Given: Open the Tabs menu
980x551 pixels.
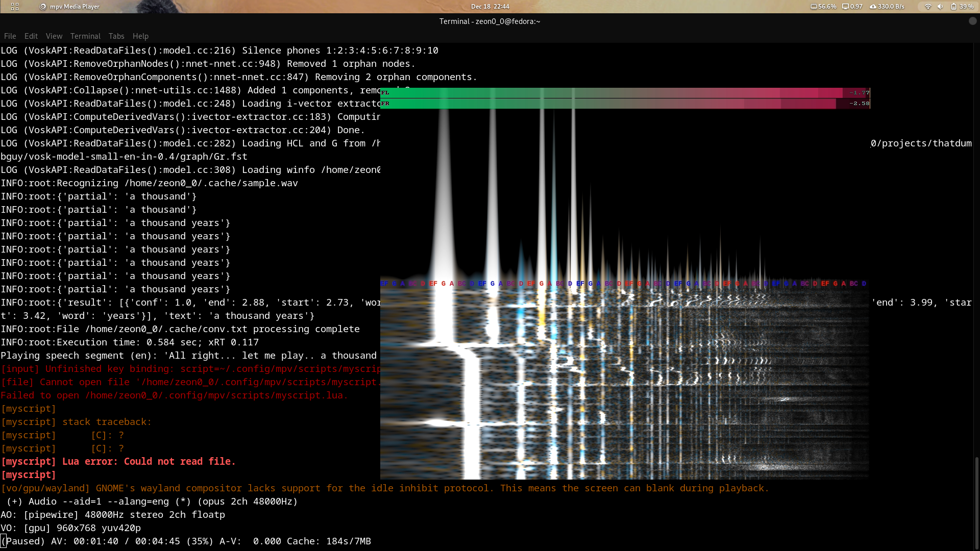Looking at the screenshot, I should click(116, 36).
